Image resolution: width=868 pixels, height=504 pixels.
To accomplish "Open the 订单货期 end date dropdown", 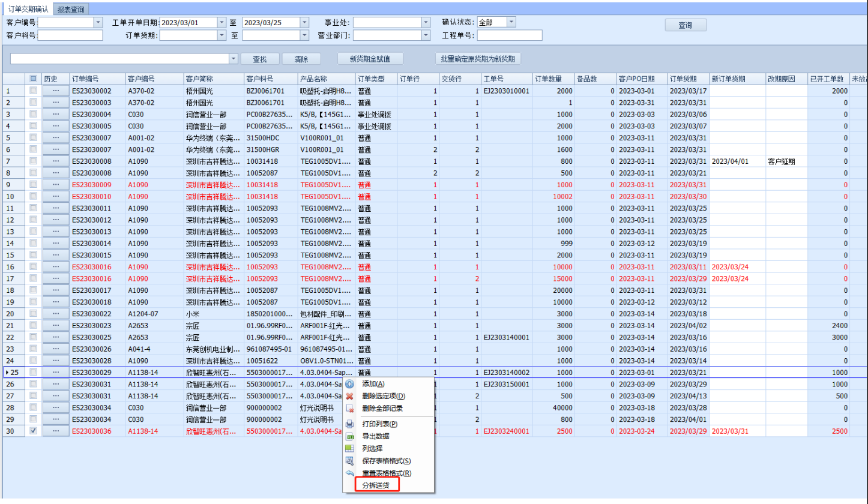I will tap(304, 35).
